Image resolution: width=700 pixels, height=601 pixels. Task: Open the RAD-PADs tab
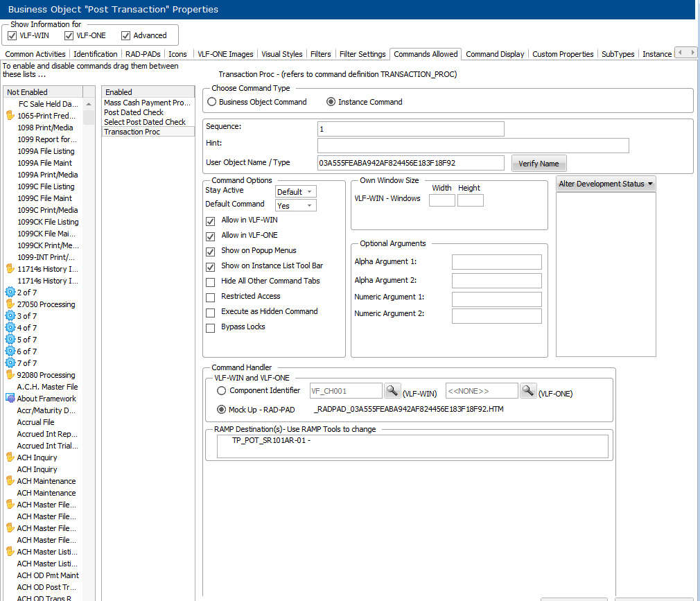pyautogui.click(x=143, y=54)
